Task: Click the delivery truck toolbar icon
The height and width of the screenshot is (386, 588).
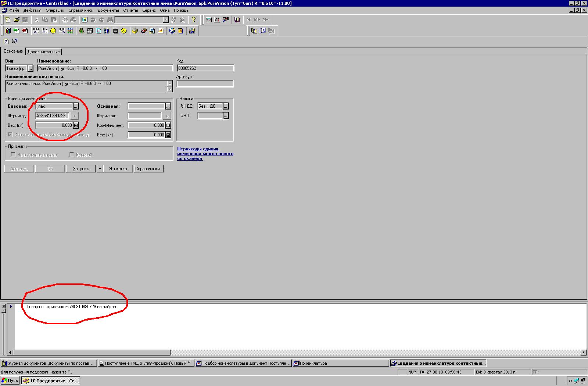Action: click(x=143, y=31)
